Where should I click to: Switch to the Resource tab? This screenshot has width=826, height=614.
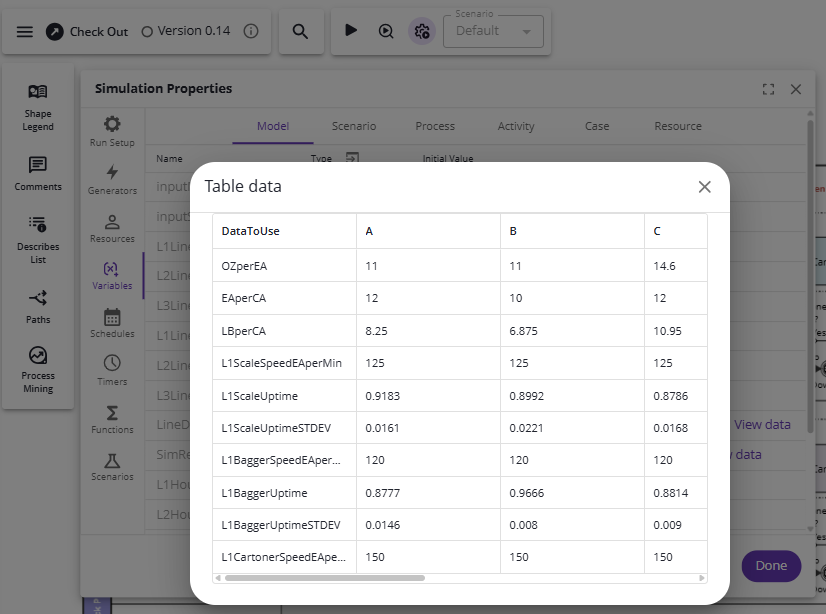(x=678, y=126)
